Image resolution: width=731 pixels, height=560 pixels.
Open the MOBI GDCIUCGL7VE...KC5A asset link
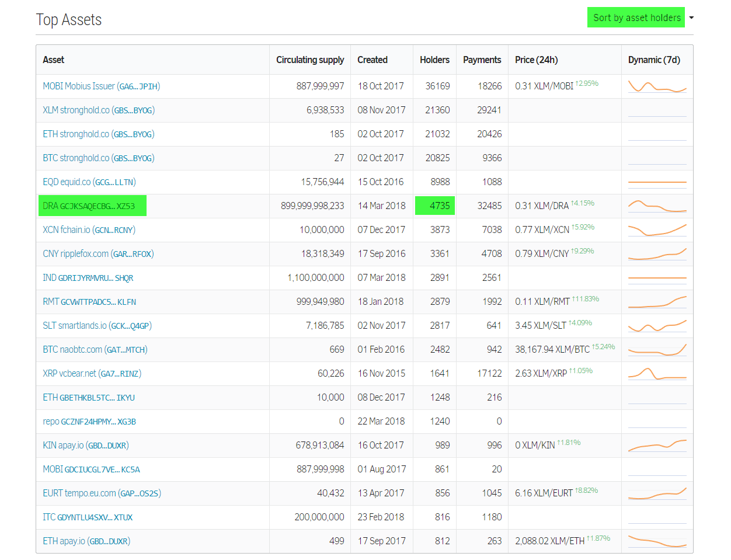91,469
